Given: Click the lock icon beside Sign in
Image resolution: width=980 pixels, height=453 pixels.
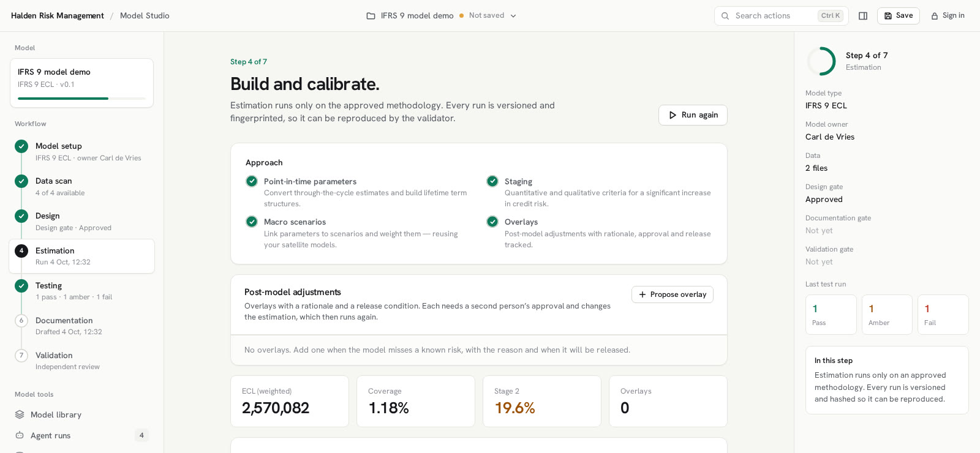Looking at the screenshot, I should click(x=935, y=16).
